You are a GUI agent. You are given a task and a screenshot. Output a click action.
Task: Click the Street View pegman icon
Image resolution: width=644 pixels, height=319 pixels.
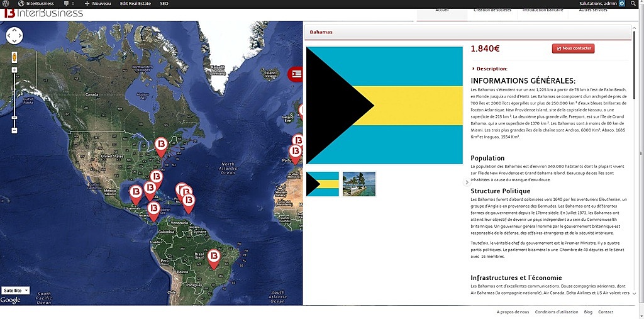(14, 57)
